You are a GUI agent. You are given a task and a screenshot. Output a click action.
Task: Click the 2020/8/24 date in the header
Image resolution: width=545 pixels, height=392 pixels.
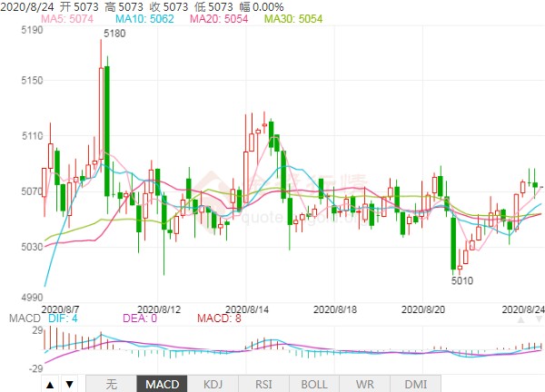pos(28,6)
